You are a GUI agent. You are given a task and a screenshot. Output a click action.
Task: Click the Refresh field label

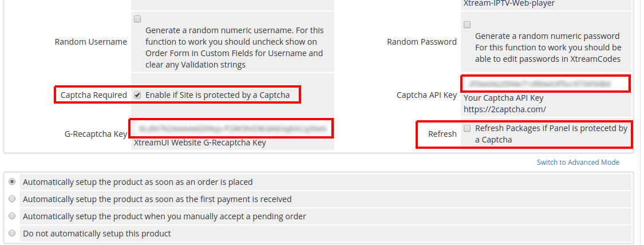pos(442,134)
